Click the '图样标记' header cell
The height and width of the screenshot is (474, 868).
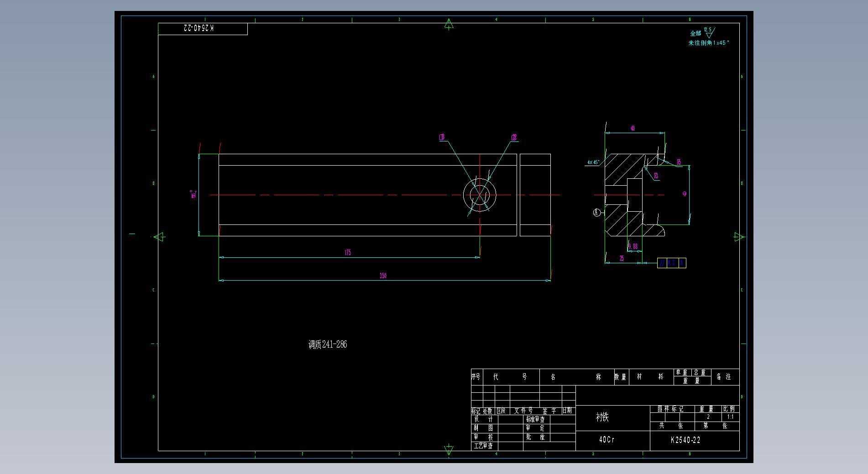(671, 409)
